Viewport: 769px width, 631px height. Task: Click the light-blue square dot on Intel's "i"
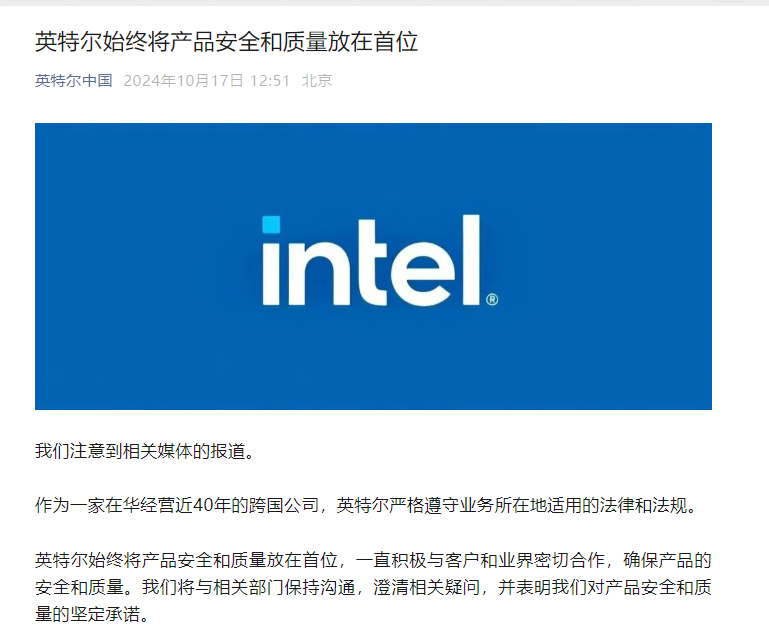click(271, 225)
